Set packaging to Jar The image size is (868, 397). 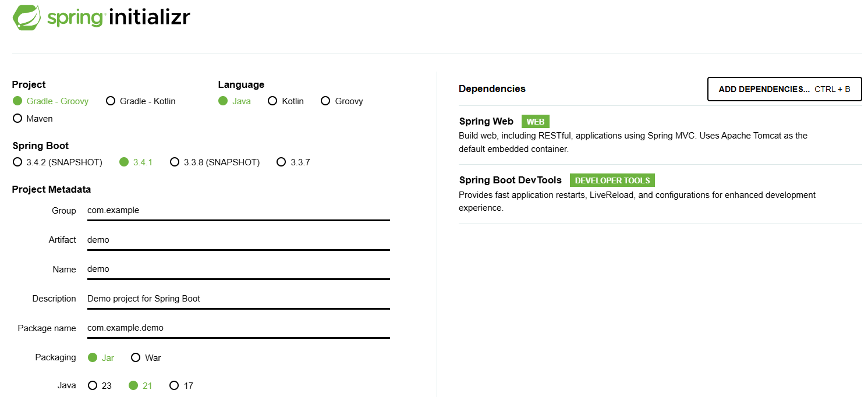101,358
